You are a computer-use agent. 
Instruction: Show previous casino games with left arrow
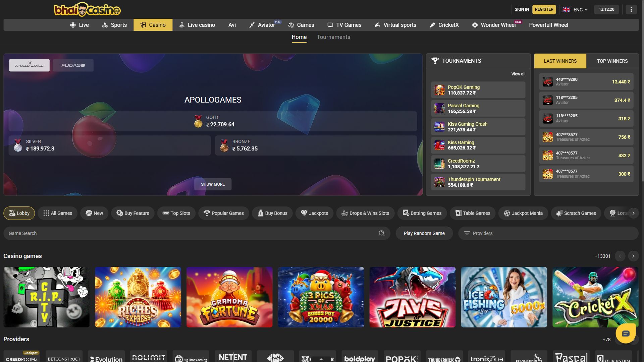point(620,256)
